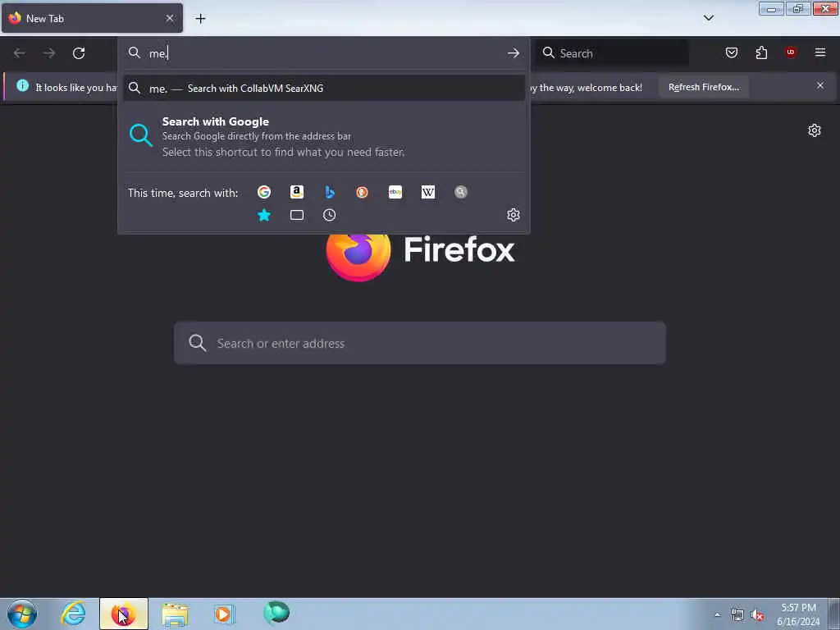The width and height of the screenshot is (840, 630).
Task: Search this time with Wikipedia icon
Action: pyautogui.click(x=428, y=192)
